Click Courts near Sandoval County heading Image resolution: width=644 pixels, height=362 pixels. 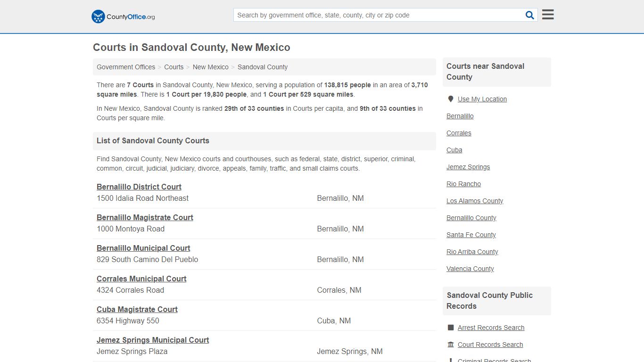(486, 72)
